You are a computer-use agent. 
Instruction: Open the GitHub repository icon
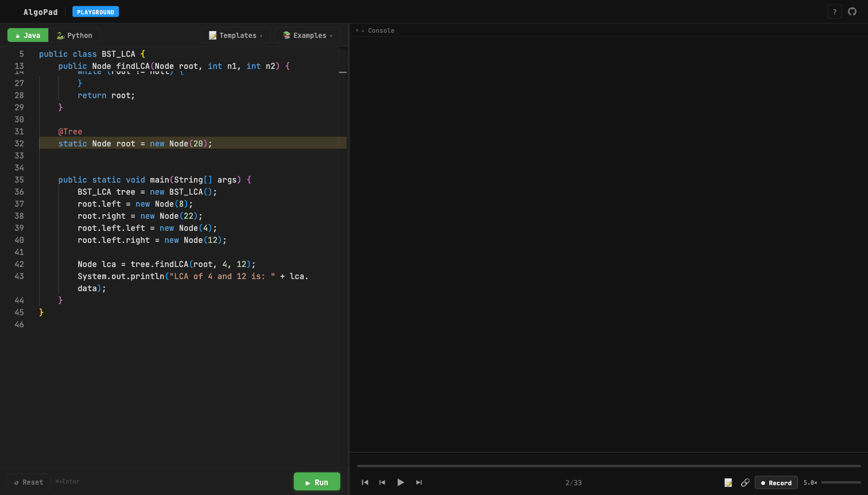click(x=852, y=11)
